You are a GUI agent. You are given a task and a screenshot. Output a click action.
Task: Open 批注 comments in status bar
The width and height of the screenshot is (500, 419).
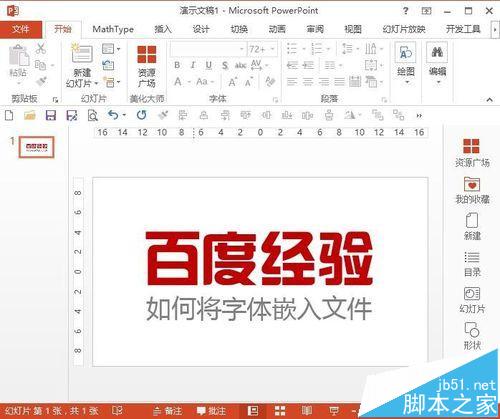click(x=211, y=411)
